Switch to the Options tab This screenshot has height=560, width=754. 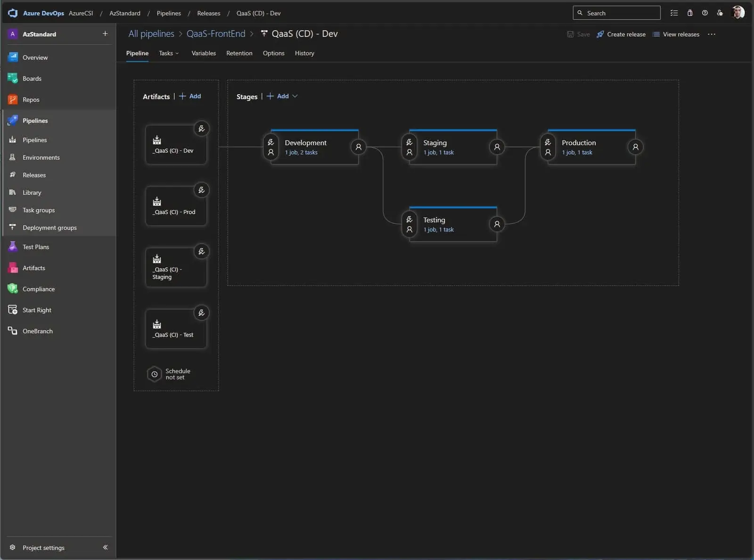tap(274, 53)
